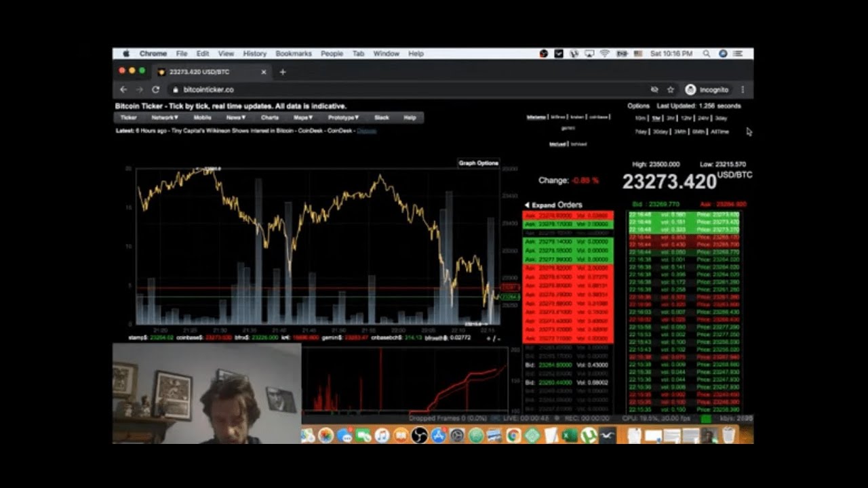Open Graph Options on the price chart
868x488 pixels.
[x=478, y=163]
